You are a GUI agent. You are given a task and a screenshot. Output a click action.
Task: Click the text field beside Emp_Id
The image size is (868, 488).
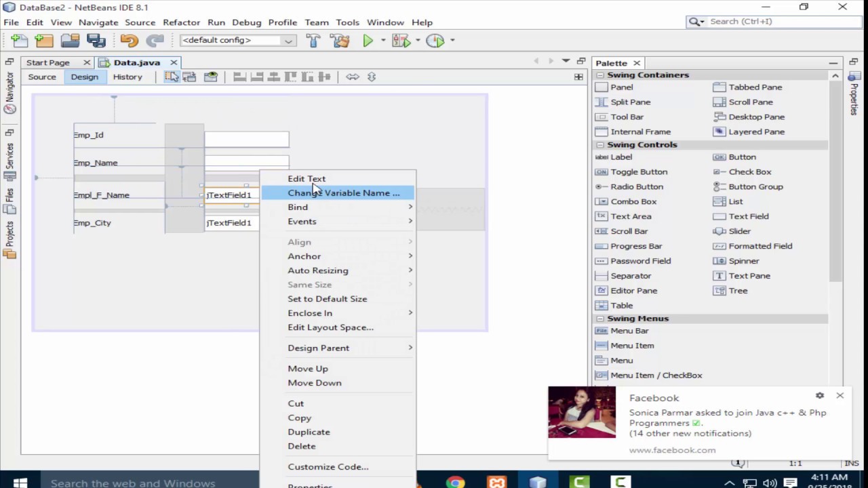pos(247,139)
